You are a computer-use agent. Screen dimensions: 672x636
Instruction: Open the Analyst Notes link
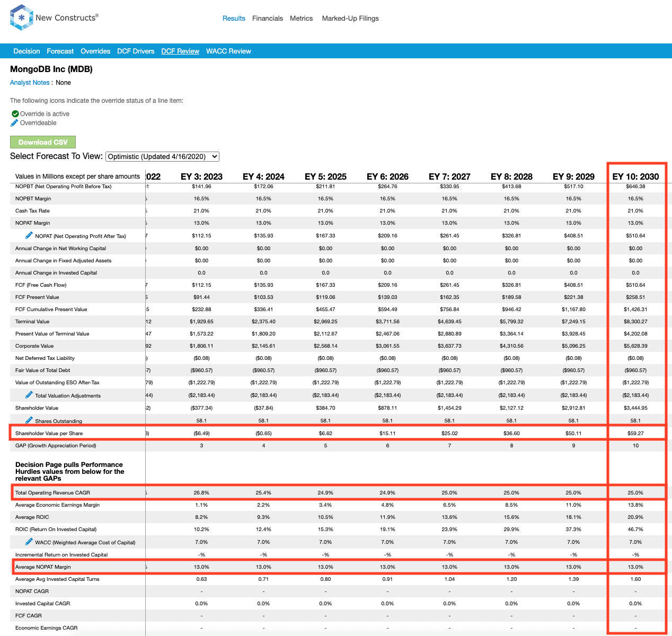point(30,83)
